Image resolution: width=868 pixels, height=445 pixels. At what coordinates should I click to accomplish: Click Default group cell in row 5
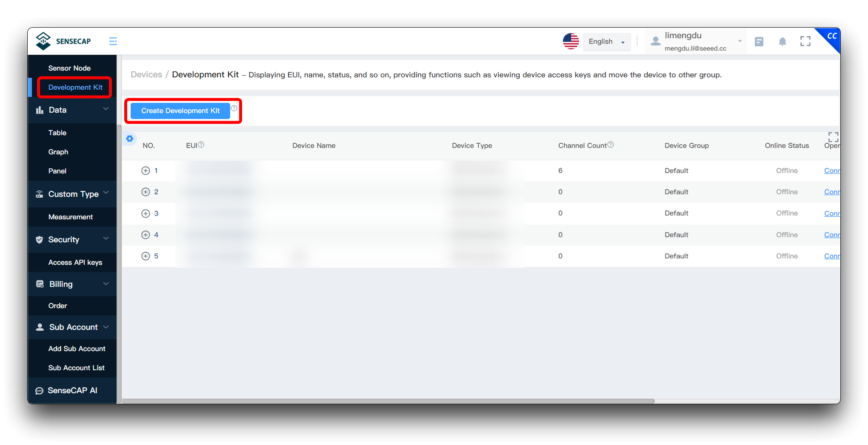click(676, 256)
